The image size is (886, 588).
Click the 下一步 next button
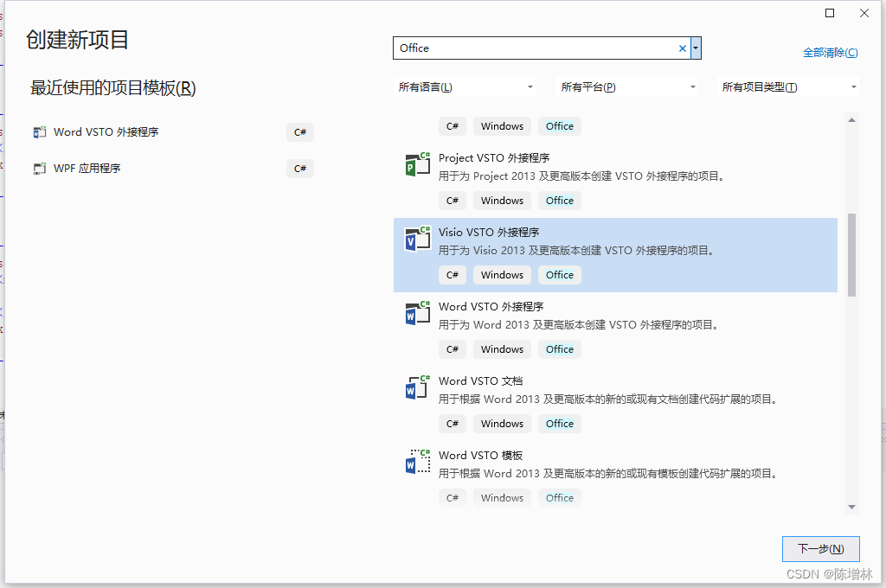click(820, 549)
